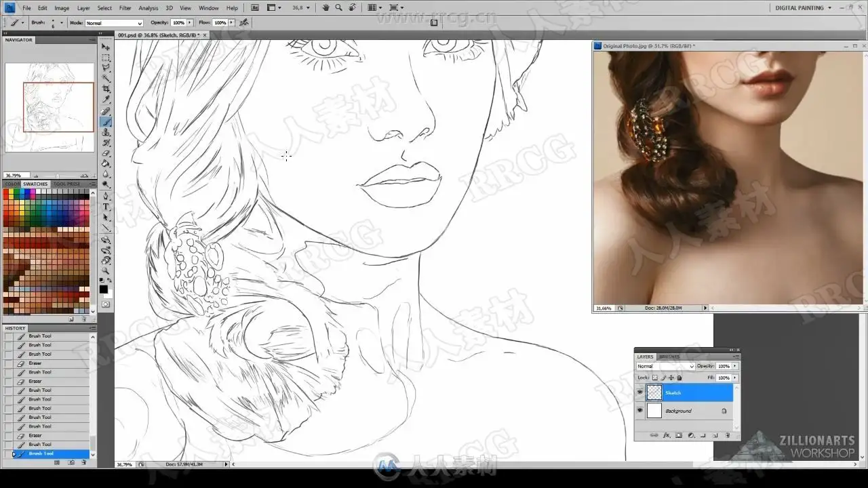Toggle lock transparent pixels
The width and height of the screenshot is (868, 488).
pyautogui.click(x=655, y=378)
